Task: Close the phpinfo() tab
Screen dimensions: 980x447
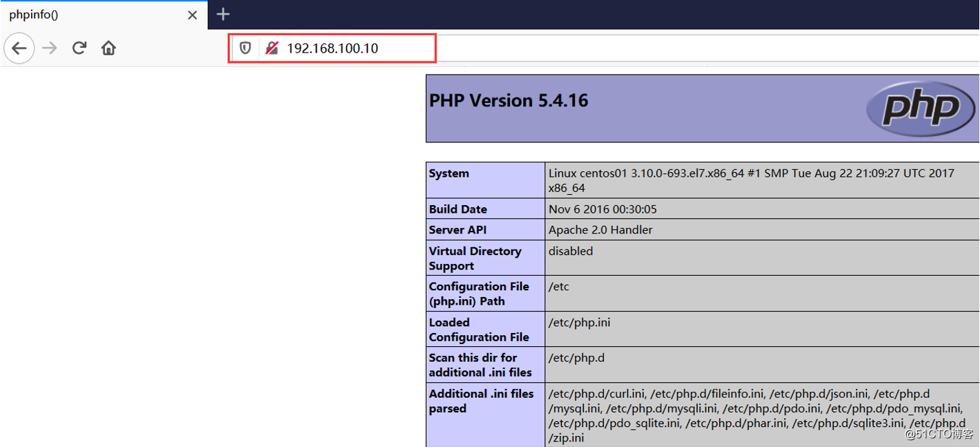Action: pyautogui.click(x=193, y=15)
